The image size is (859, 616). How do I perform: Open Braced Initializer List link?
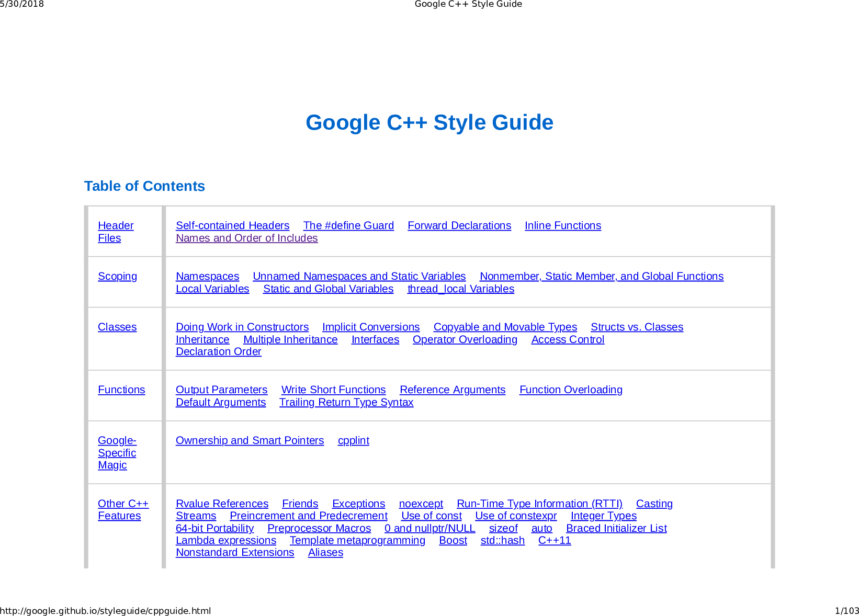tap(616, 528)
